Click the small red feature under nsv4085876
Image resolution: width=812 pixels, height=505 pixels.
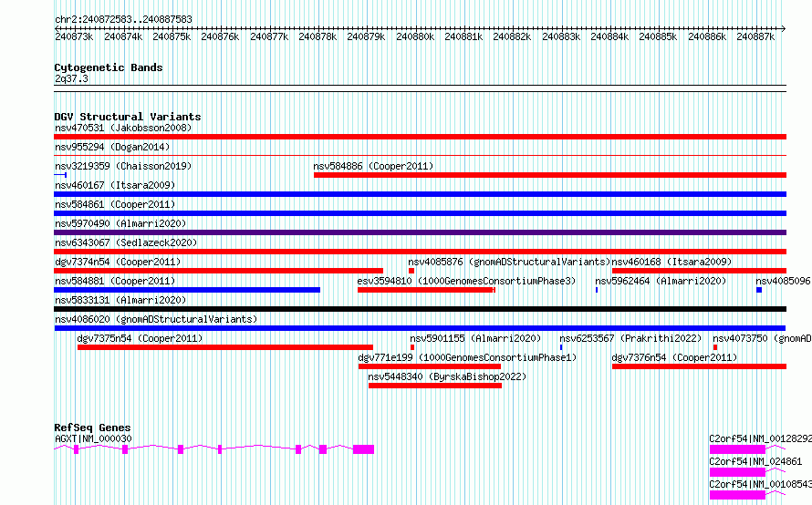(x=411, y=271)
